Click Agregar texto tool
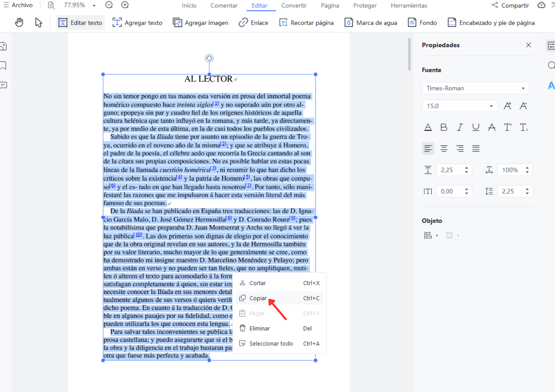 coord(137,23)
